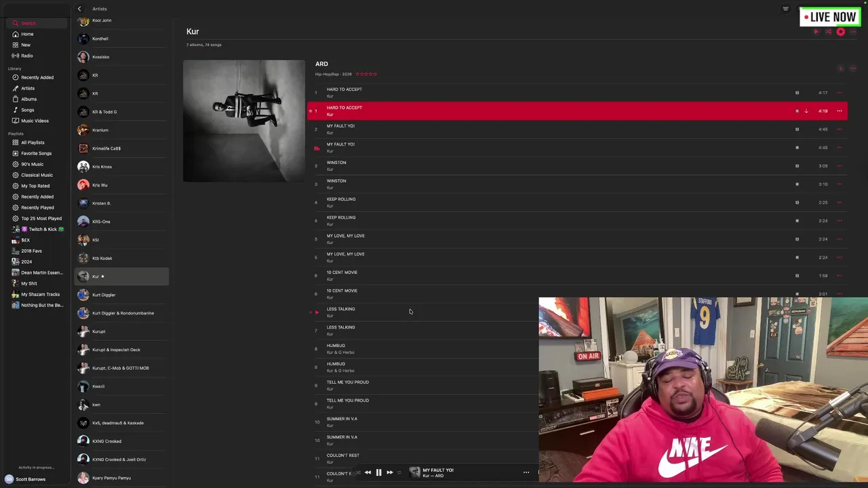The image size is (868, 488).
Task: Select artist Kris Kross
Action: click(x=121, y=167)
